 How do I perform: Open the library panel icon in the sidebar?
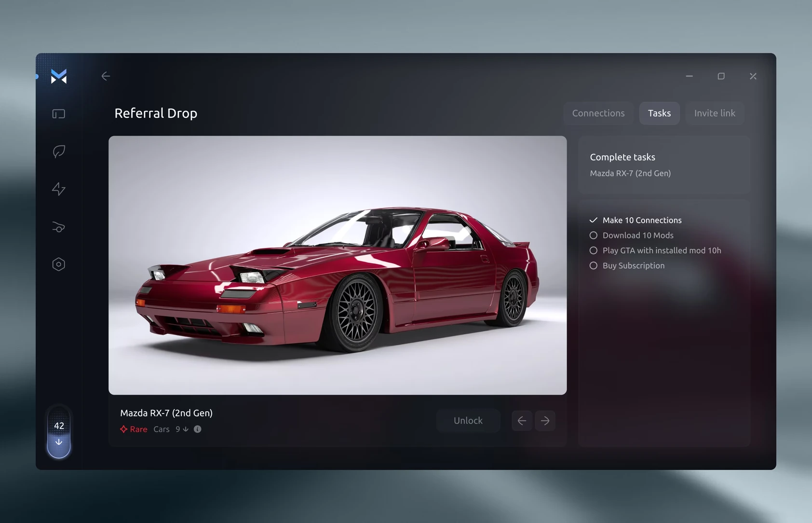pyautogui.click(x=59, y=114)
